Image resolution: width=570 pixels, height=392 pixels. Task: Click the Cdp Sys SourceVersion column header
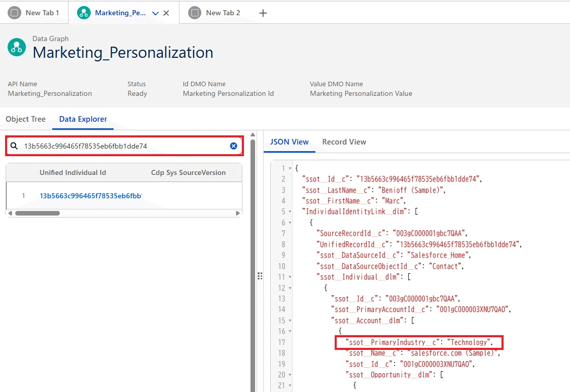[188, 172]
